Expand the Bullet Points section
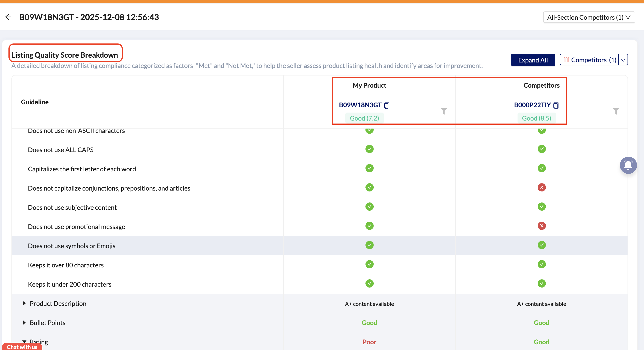 24,323
